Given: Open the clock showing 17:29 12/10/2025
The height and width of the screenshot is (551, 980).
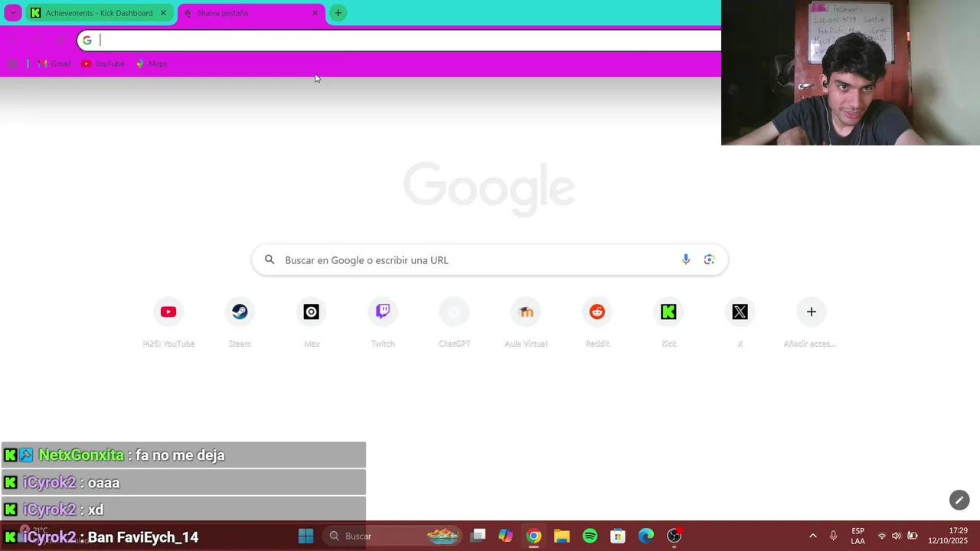Looking at the screenshot, I should tap(948, 536).
